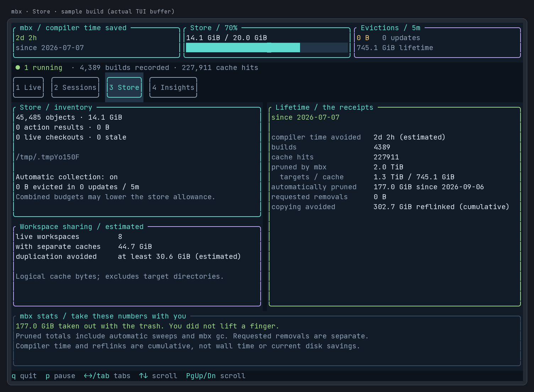This screenshot has width=534, height=392.
Task: Switch to the 1 Live tab
Action: (28, 87)
